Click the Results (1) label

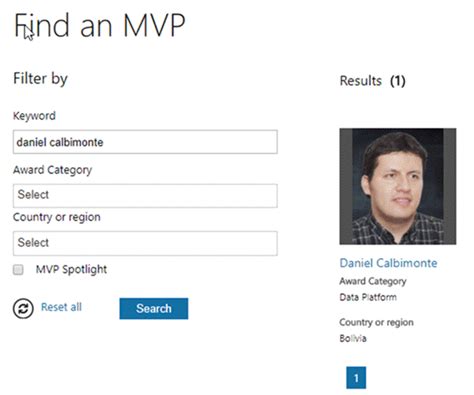[372, 81]
